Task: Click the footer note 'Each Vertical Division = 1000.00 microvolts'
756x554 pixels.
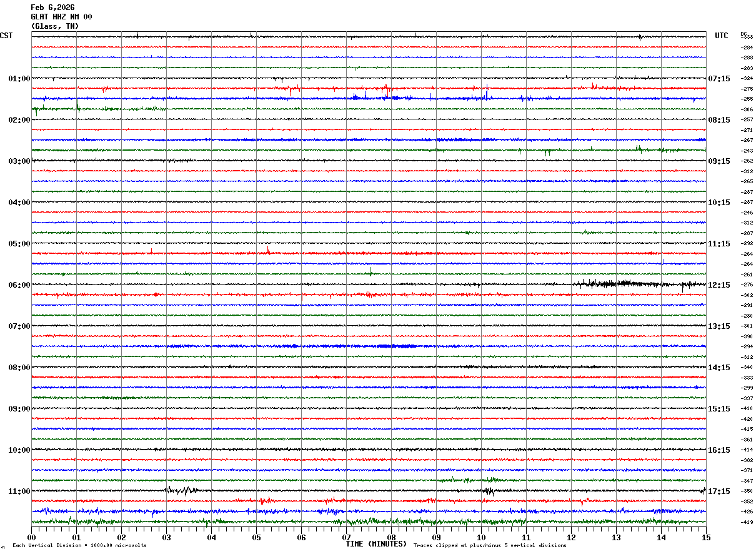Action: click(79, 546)
